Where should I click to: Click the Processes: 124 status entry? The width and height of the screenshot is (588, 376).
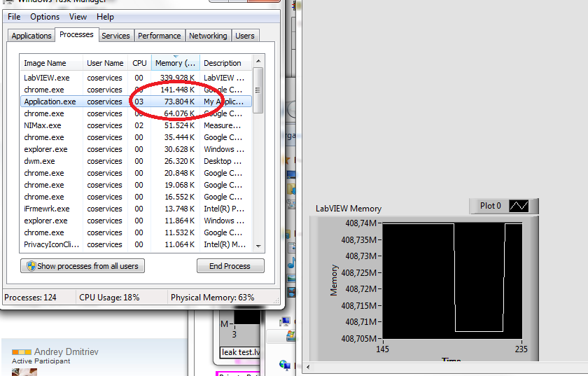[x=30, y=298]
